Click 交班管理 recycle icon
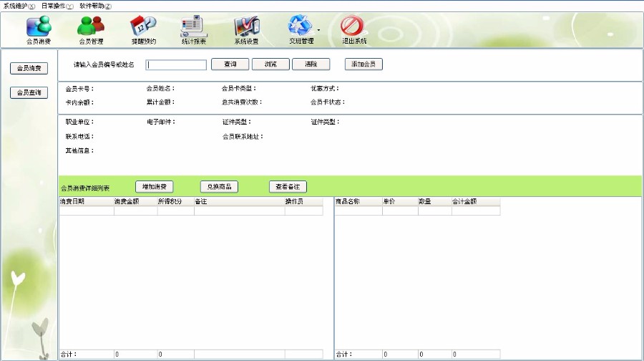 tap(301, 29)
